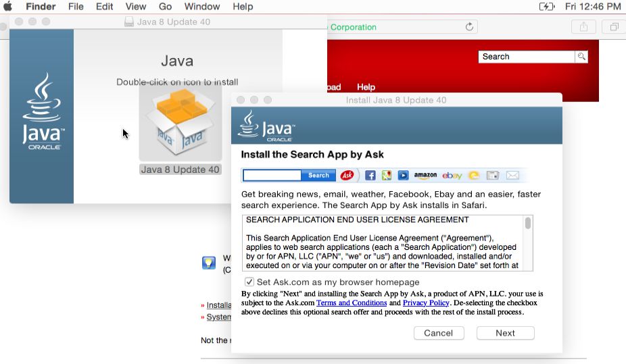Open the Privacy Policy link

(x=426, y=303)
